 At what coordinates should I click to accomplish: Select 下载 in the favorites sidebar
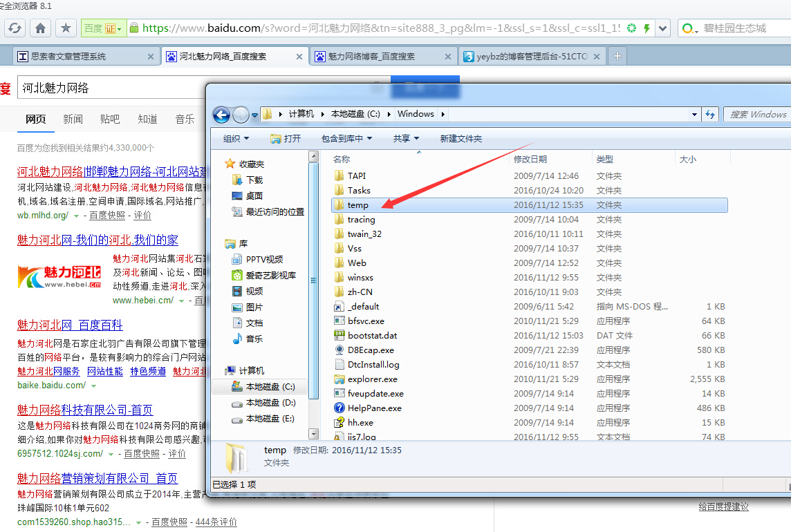(248, 180)
